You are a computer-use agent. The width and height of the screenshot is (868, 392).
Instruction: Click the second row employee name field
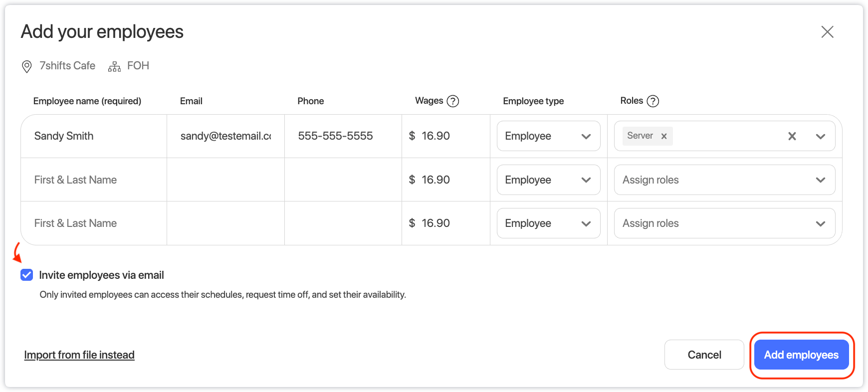(94, 180)
